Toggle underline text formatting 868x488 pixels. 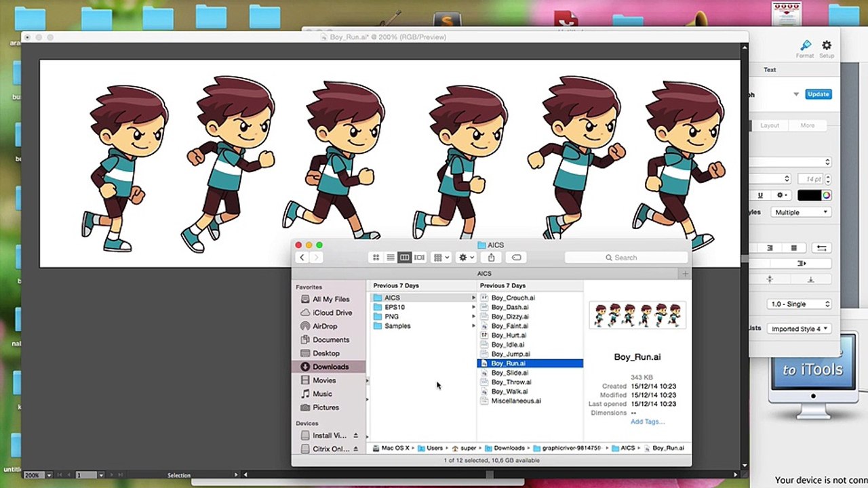pyautogui.click(x=760, y=195)
